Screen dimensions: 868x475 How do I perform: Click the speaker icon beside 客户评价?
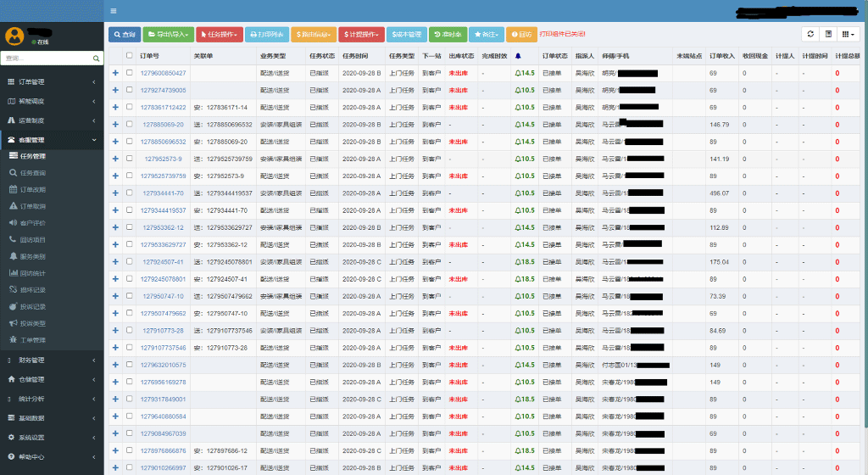tap(14, 222)
